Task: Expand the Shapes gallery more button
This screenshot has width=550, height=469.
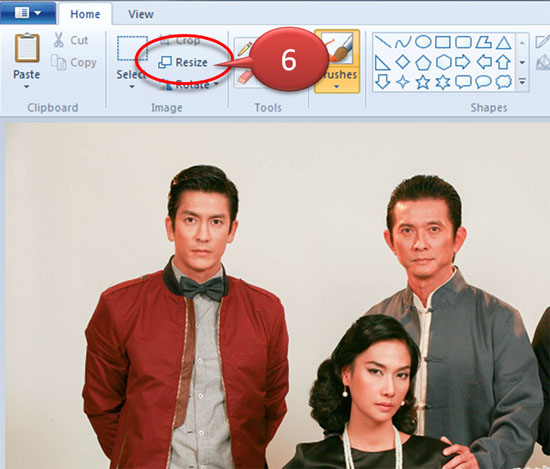Action: 522,81
